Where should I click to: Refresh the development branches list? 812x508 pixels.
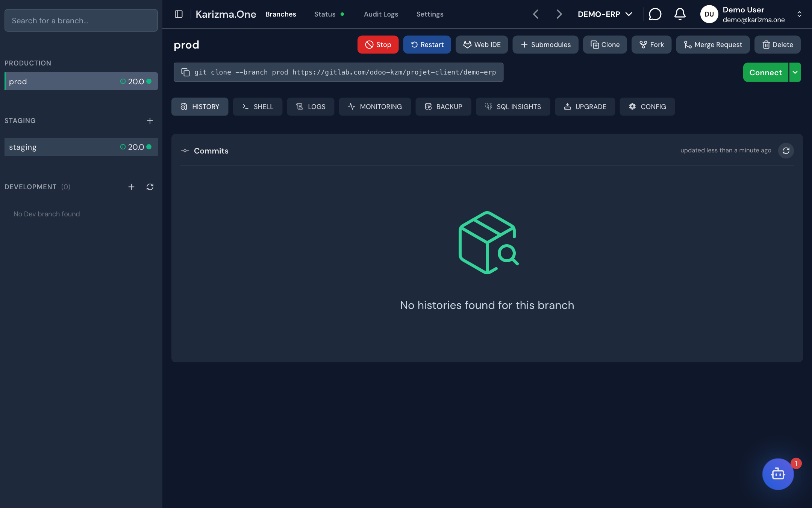[150, 187]
